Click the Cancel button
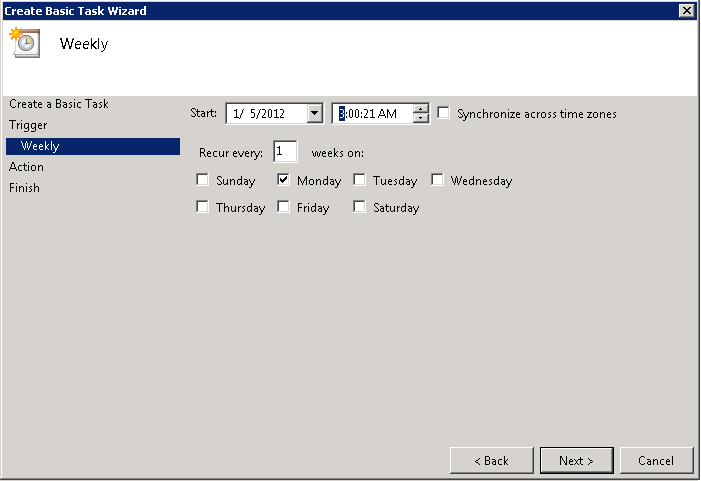 tap(656, 460)
